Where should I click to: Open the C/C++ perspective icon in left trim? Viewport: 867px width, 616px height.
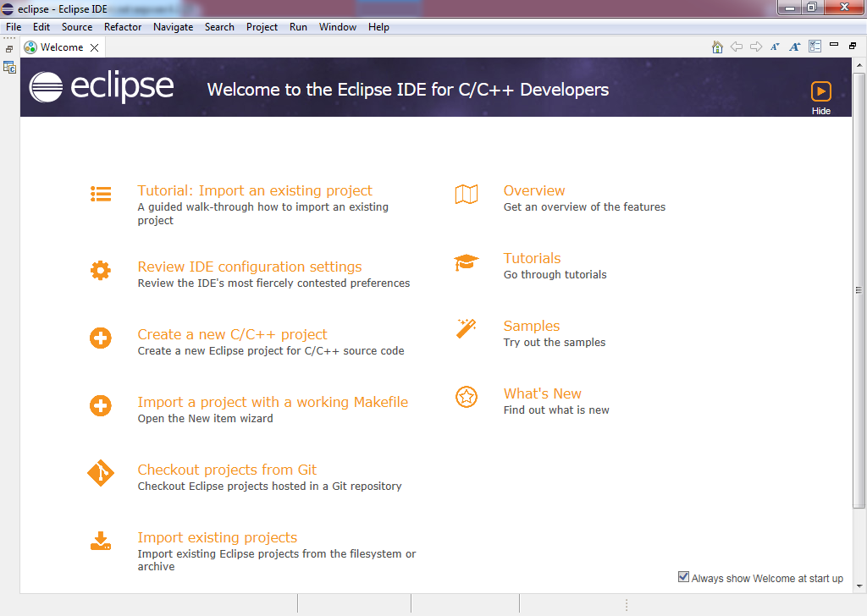tap(9, 67)
